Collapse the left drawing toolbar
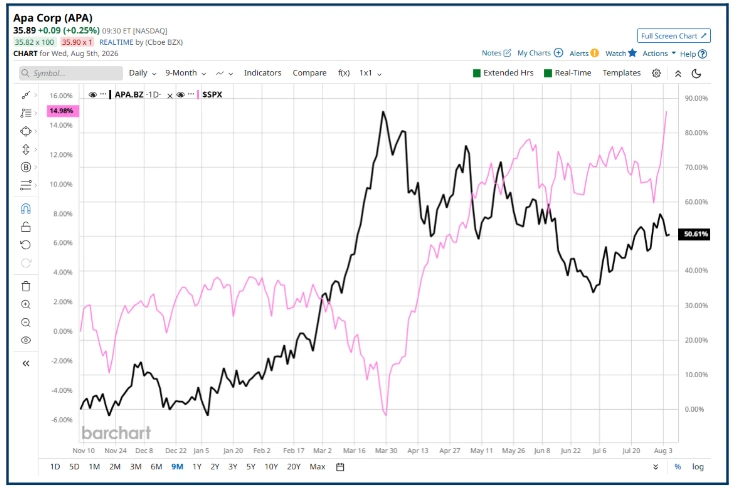 tap(26, 363)
